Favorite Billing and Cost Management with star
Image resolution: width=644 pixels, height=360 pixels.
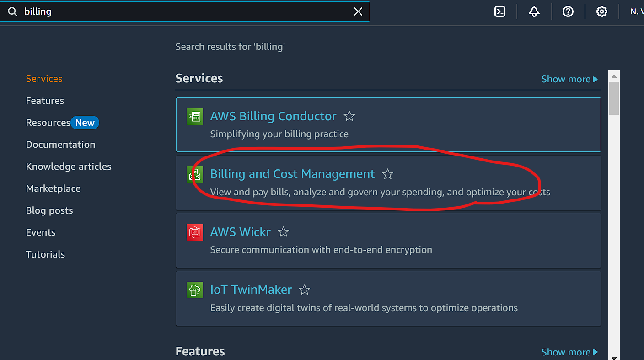click(x=388, y=174)
